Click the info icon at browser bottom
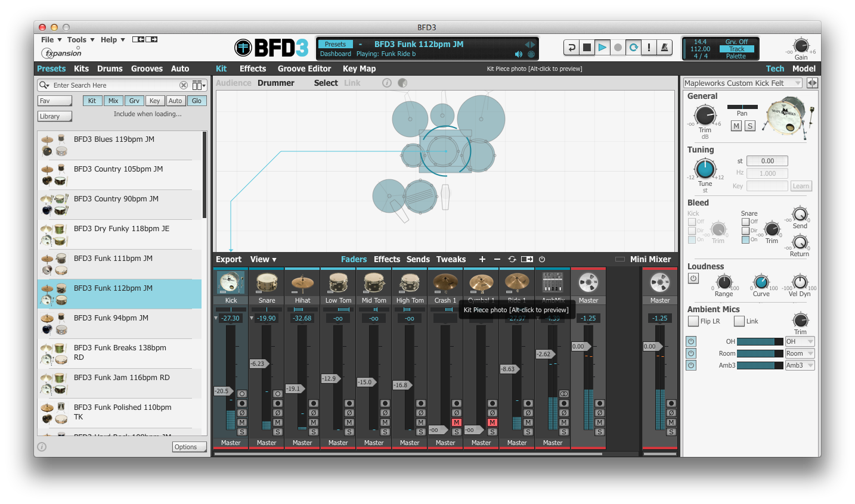 [x=42, y=447]
